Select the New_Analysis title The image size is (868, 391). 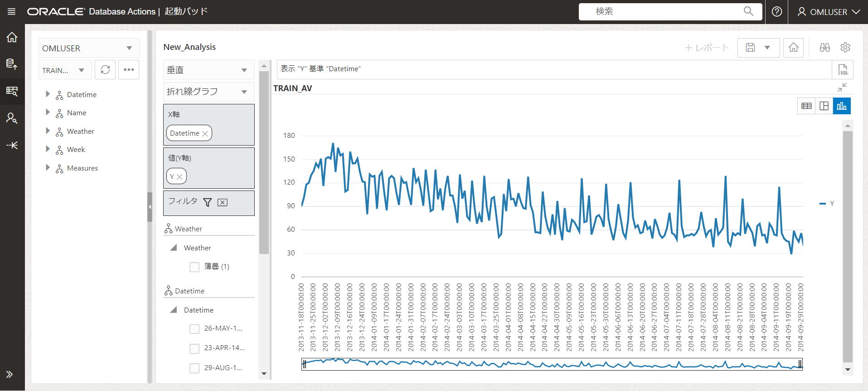[189, 47]
